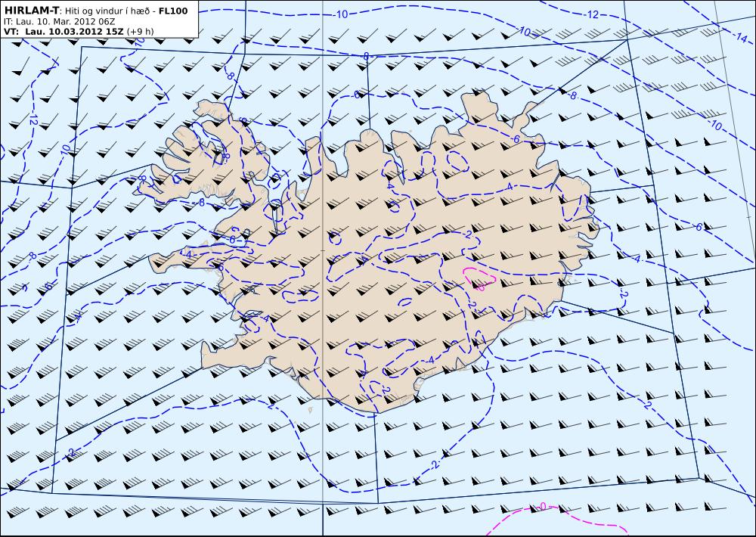Image resolution: width=756 pixels, height=537 pixels.
Task: Click the FL100 flight level label
Action: pos(173,11)
